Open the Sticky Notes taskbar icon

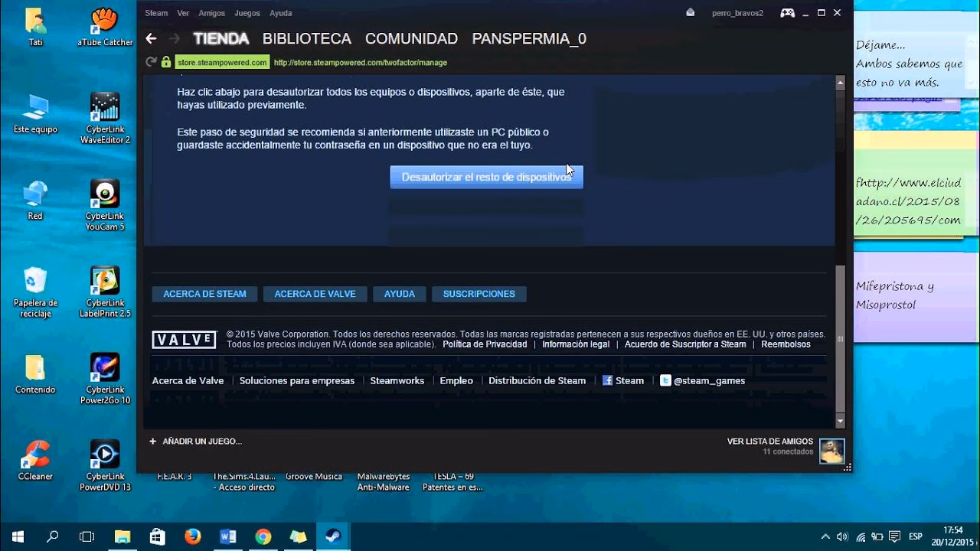(x=298, y=536)
